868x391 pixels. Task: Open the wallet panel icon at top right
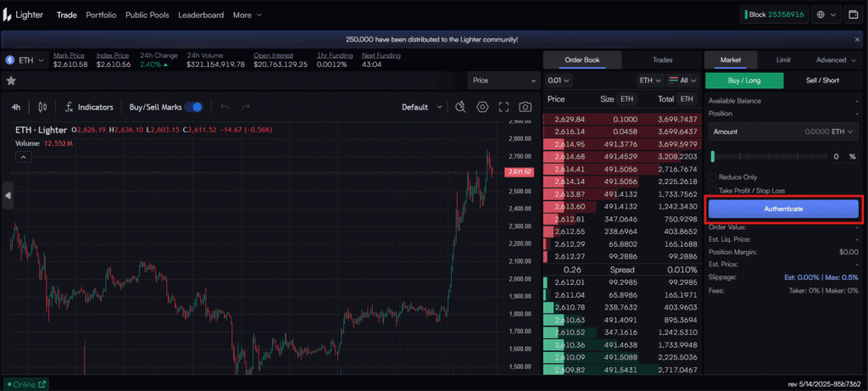[x=853, y=15]
